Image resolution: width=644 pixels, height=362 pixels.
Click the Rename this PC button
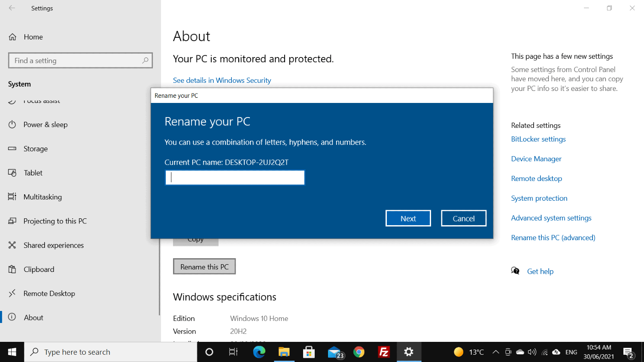[x=204, y=266]
